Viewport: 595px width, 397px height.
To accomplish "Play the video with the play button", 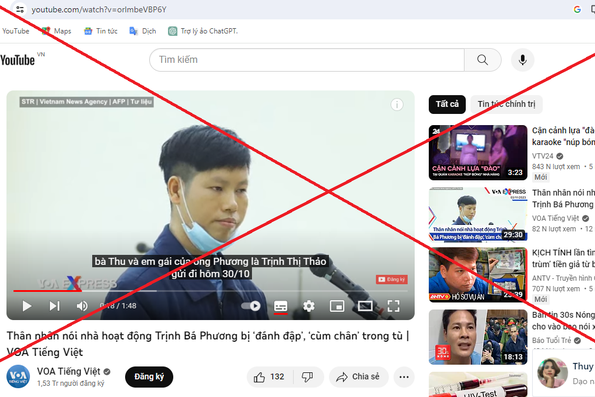I will [x=27, y=306].
